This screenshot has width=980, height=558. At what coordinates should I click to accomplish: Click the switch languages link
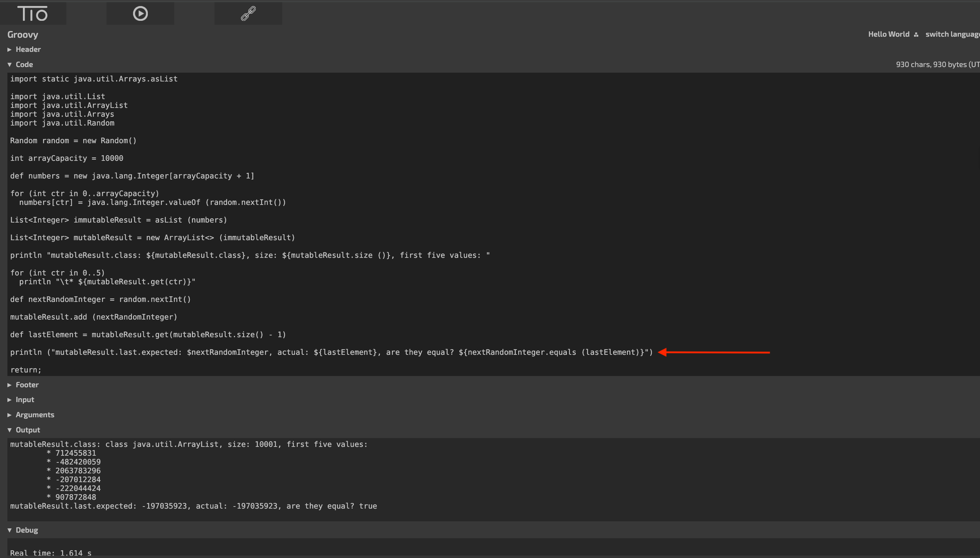952,34
